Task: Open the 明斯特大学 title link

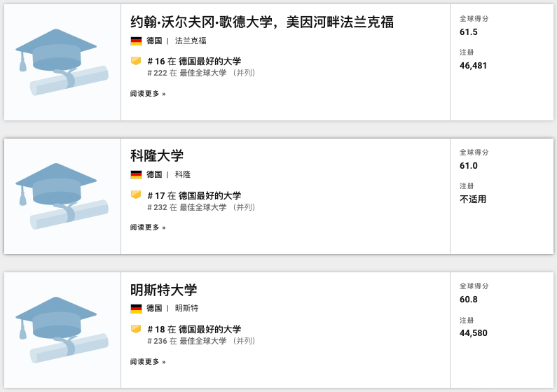Action: pos(163,289)
